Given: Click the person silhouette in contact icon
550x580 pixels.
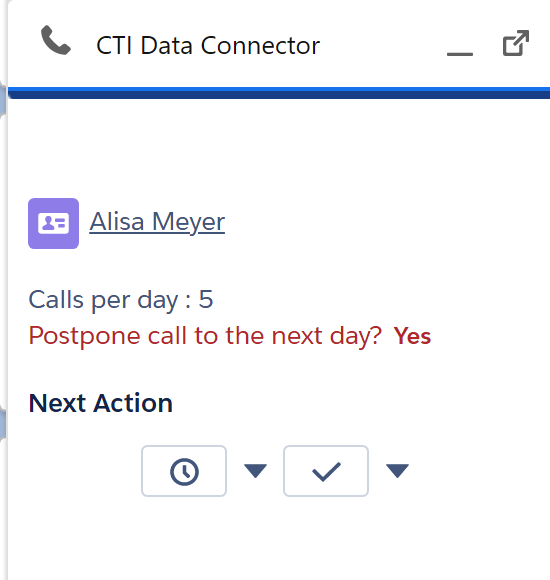Looking at the screenshot, I should (x=47, y=223).
